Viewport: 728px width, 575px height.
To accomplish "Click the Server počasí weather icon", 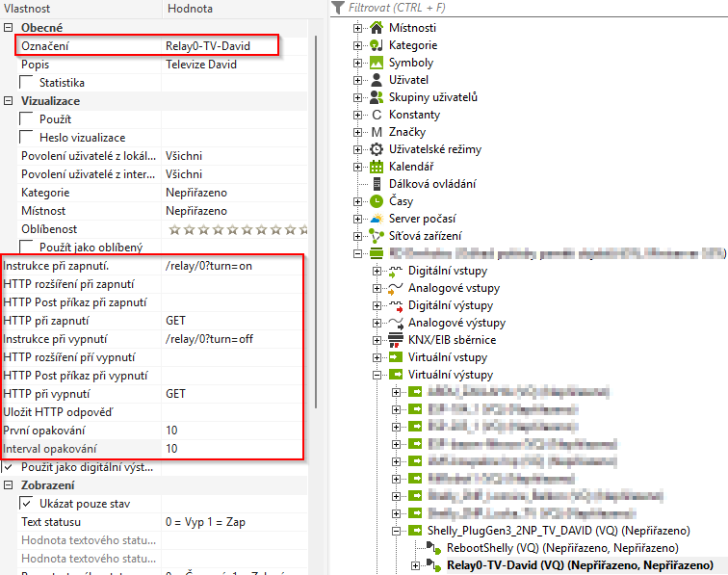I will (x=377, y=219).
